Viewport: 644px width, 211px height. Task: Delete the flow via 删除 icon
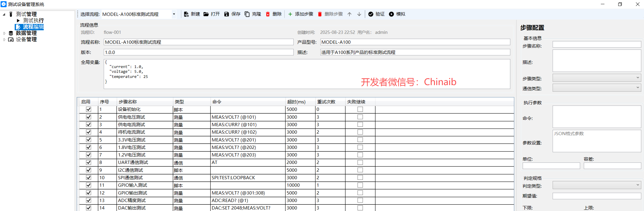[x=268, y=14]
